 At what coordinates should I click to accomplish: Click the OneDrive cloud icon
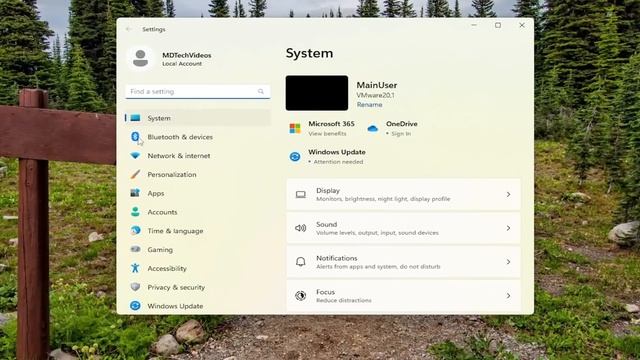tap(372, 129)
